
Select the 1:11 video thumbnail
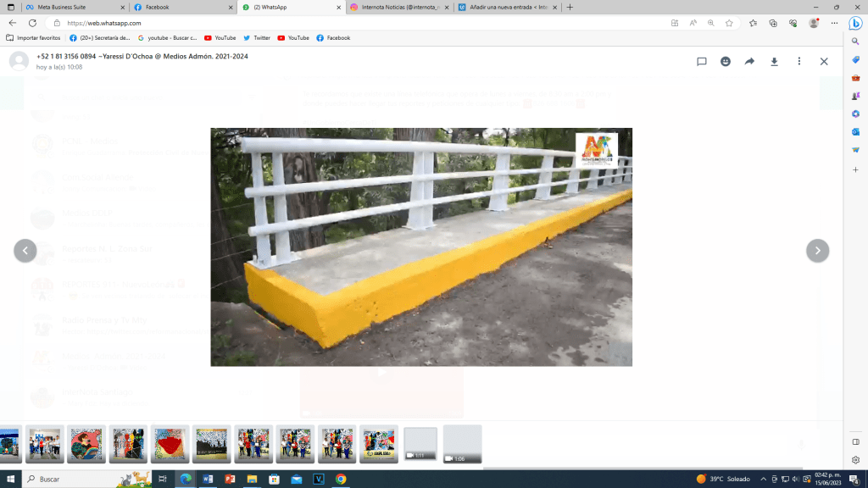420,444
